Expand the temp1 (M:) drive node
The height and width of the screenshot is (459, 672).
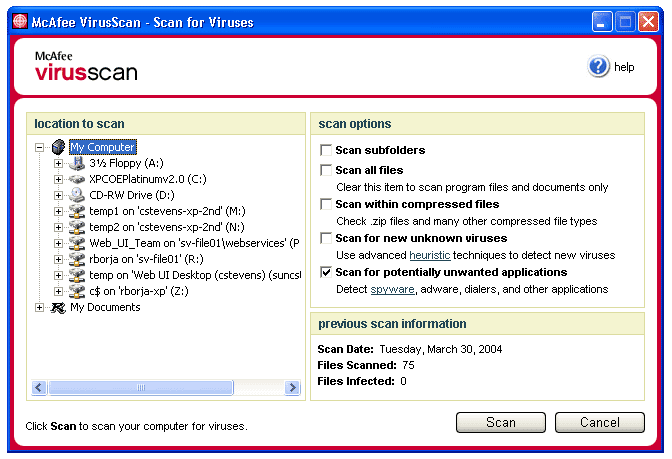tap(58, 211)
